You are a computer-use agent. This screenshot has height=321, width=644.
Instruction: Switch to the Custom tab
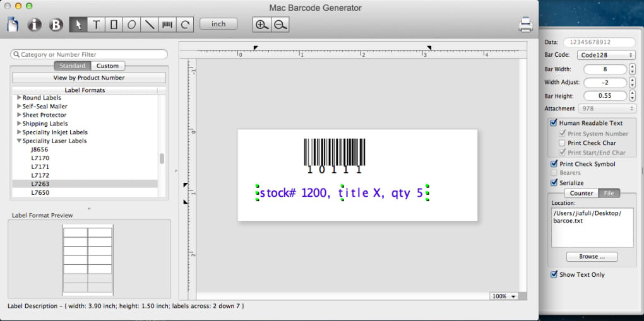click(x=107, y=66)
